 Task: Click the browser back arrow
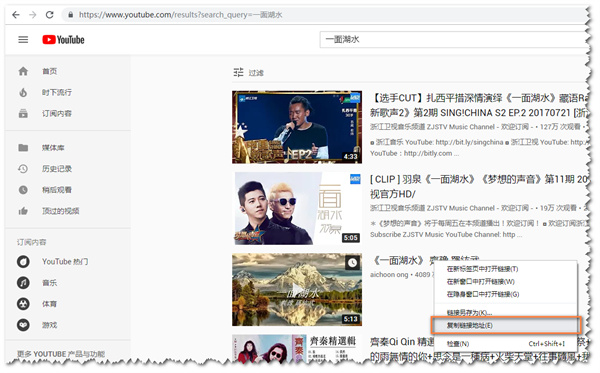[16, 15]
